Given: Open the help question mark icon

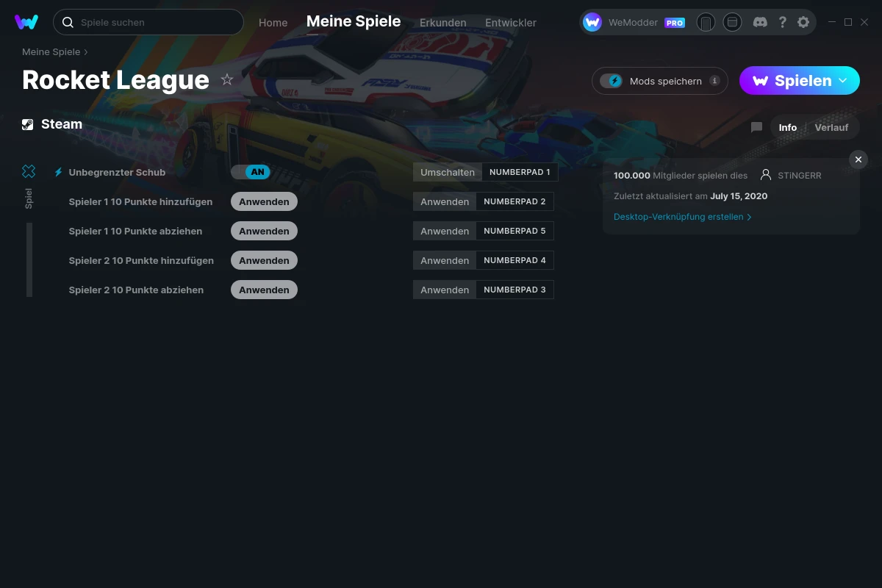Looking at the screenshot, I should (x=782, y=22).
